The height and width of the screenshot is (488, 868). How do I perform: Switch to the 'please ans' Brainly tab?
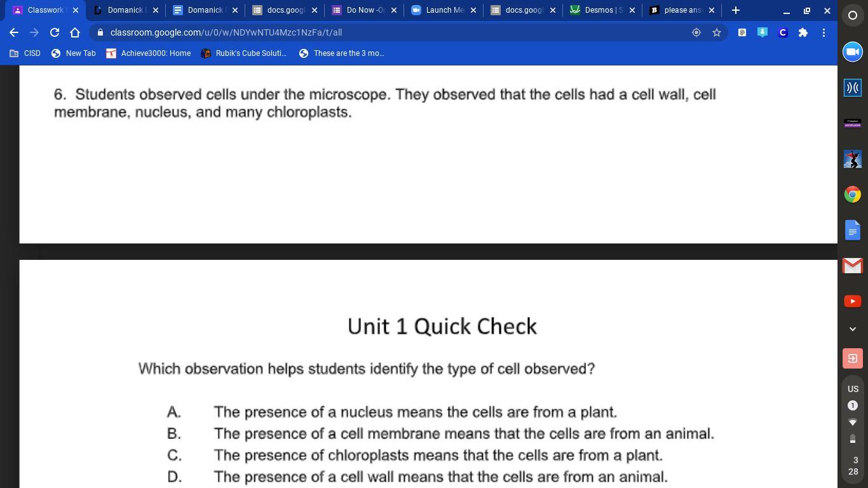tap(682, 10)
